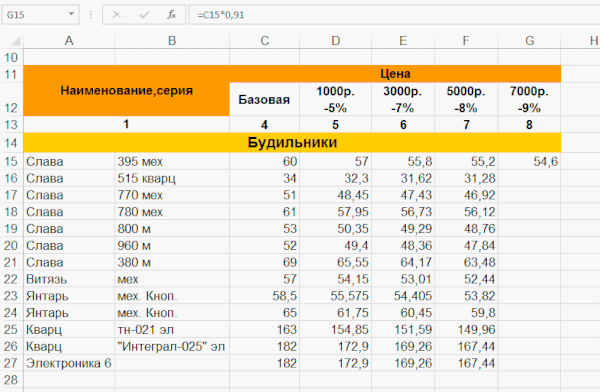Viewport: 600px width, 392px height.
Task: Click the 7000р. -9% heading cell
Action: pos(530,99)
